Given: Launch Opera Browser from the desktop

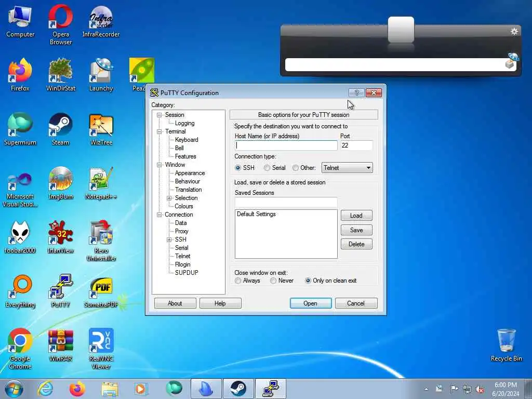Looking at the screenshot, I should click(x=60, y=25).
